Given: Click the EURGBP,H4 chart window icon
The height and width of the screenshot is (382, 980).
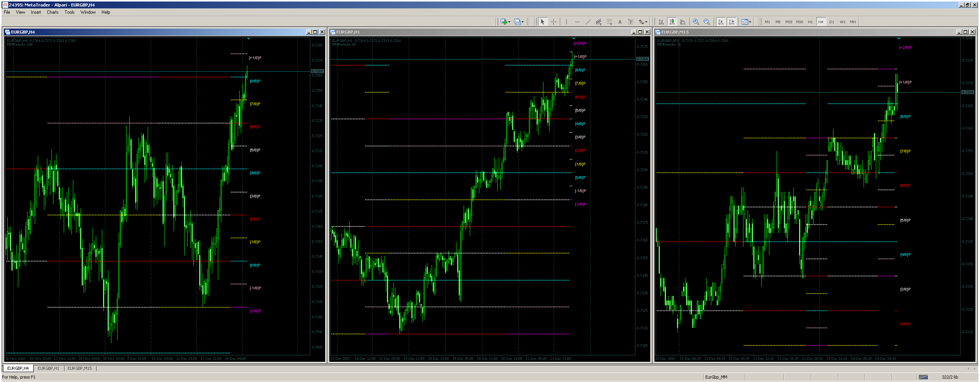Looking at the screenshot, I should (x=8, y=32).
